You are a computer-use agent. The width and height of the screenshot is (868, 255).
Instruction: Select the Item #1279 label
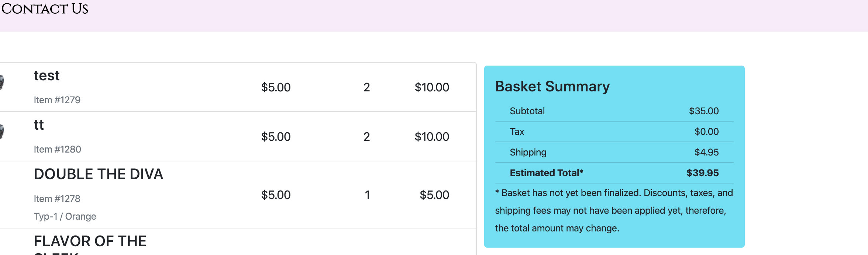57,100
